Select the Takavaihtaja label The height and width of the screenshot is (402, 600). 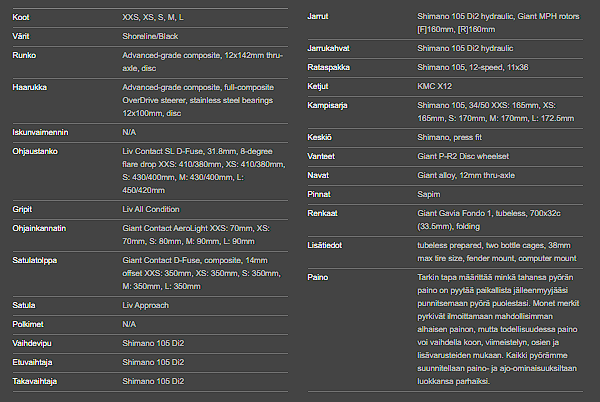(x=36, y=381)
